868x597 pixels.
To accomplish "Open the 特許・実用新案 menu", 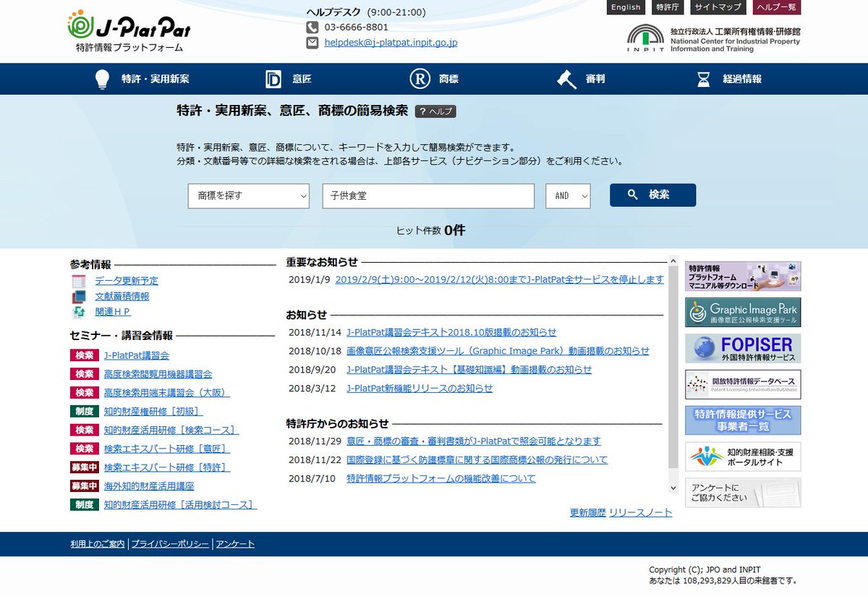I will [x=156, y=79].
